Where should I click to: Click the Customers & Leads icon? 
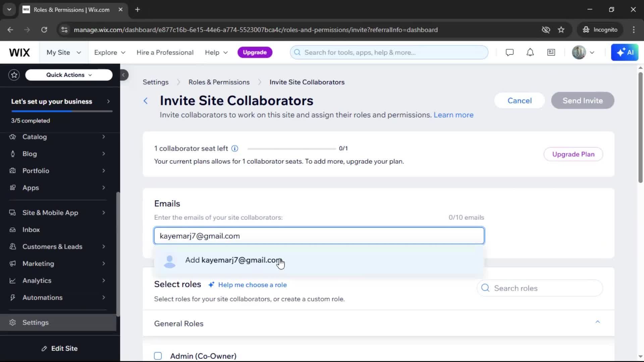coord(13,246)
